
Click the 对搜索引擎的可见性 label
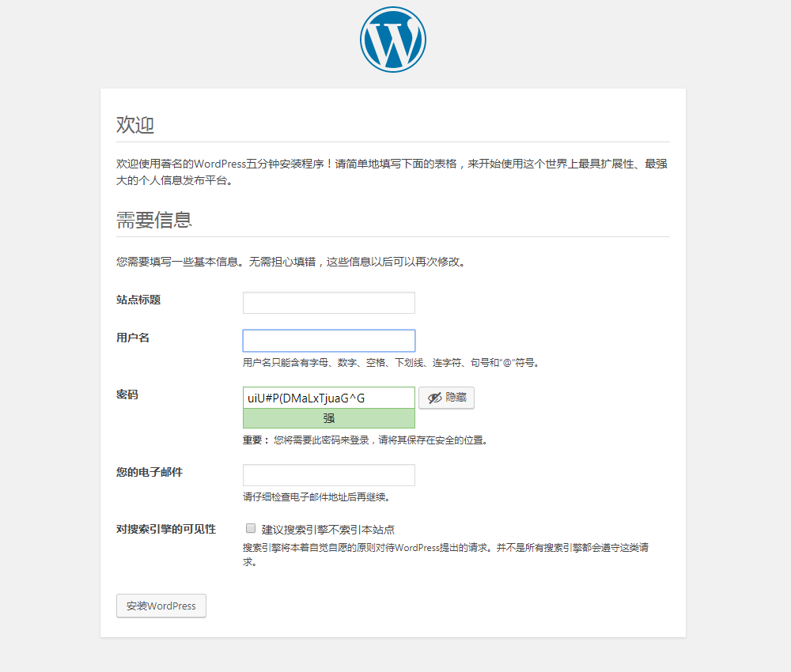click(166, 530)
